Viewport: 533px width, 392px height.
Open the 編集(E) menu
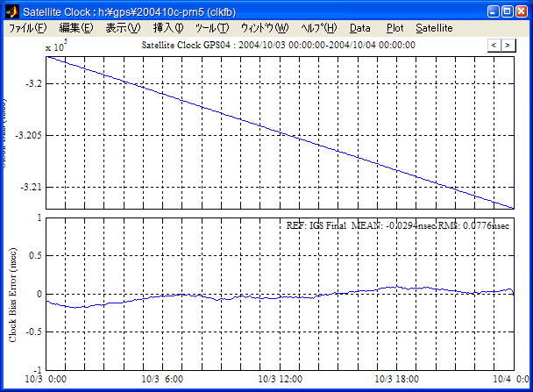[75, 28]
